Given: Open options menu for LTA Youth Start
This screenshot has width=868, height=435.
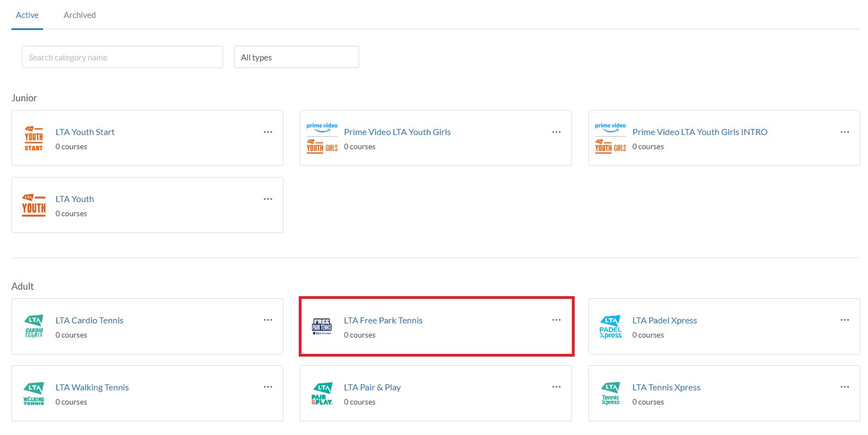Looking at the screenshot, I should pos(268,132).
